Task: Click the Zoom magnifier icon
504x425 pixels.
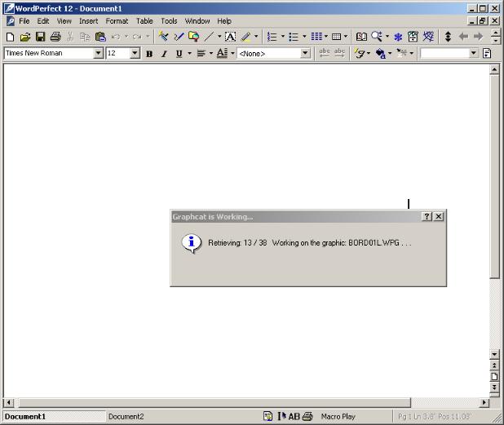Action: 377,37
